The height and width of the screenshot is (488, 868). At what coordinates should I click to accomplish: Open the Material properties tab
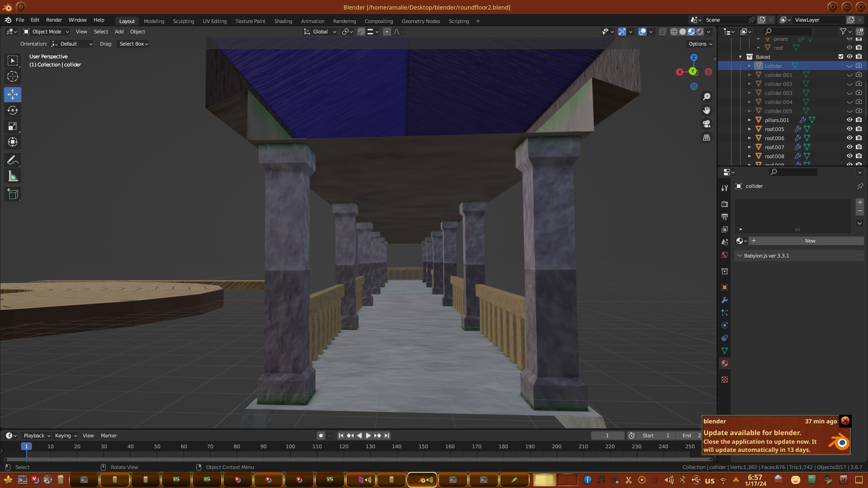point(725,363)
